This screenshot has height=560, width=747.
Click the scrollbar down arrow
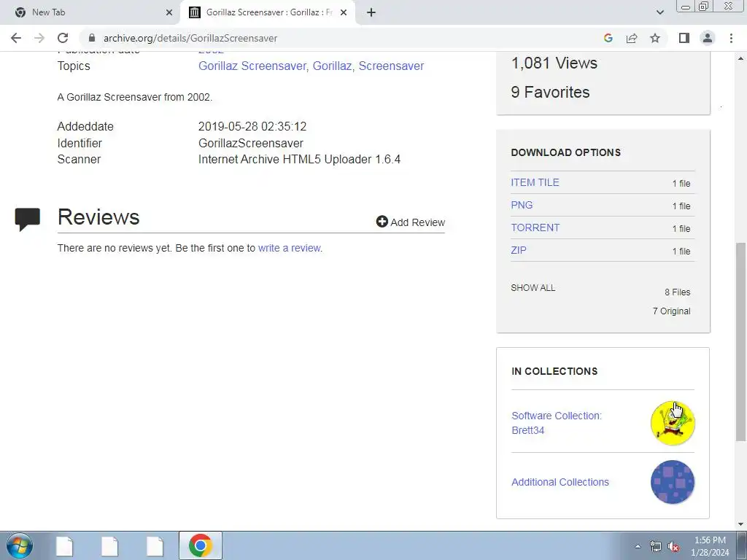tap(741, 524)
